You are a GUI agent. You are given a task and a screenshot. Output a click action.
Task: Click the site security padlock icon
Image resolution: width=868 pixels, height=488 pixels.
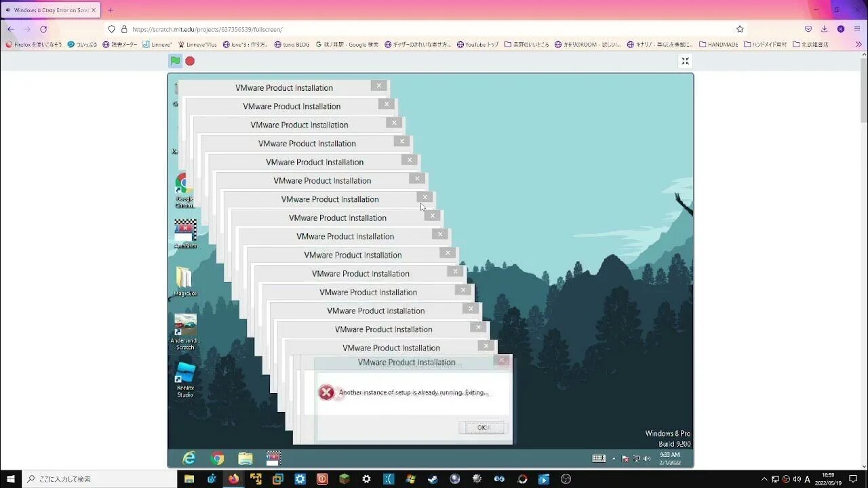[124, 29]
